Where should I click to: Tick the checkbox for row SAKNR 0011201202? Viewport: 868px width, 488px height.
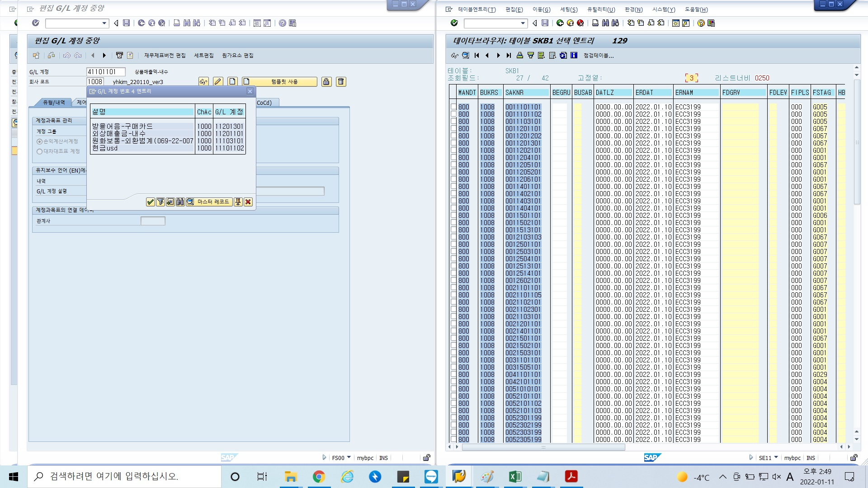click(453, 136)
